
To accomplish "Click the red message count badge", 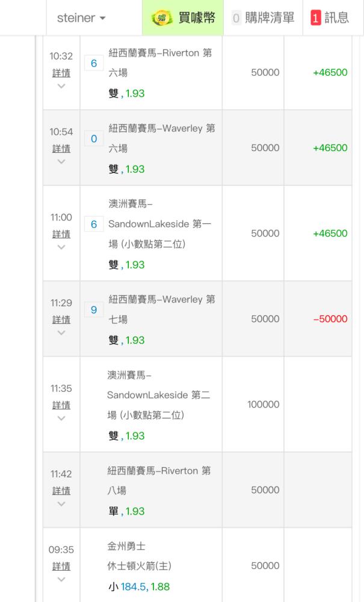I will tap(315, 18).
